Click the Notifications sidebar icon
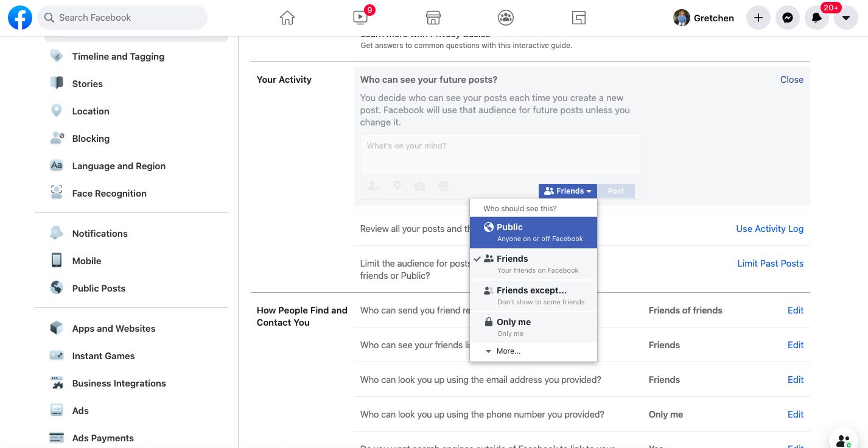Image resolution: width=868 pixels, height=448 pixels. (x=57, y=233)
